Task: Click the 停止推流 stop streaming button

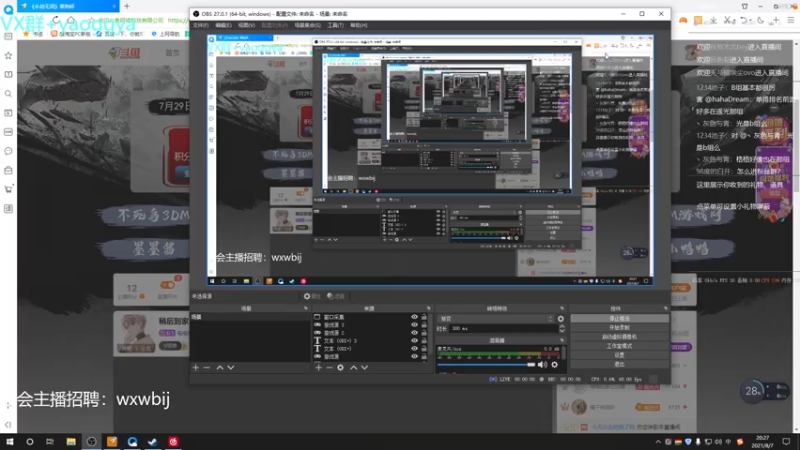Action: 619,318
